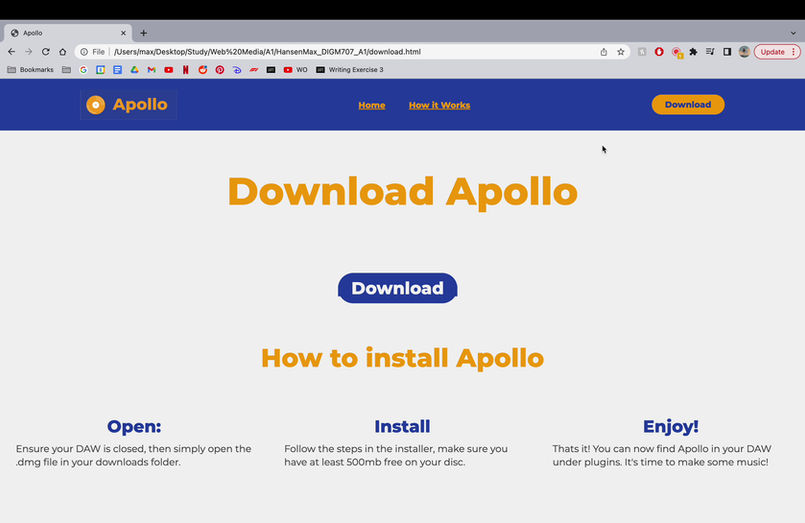This screenshot has width=805, height=523.
Task: Toggle the browser side panel icon
Action: click(x=727, y=52)
